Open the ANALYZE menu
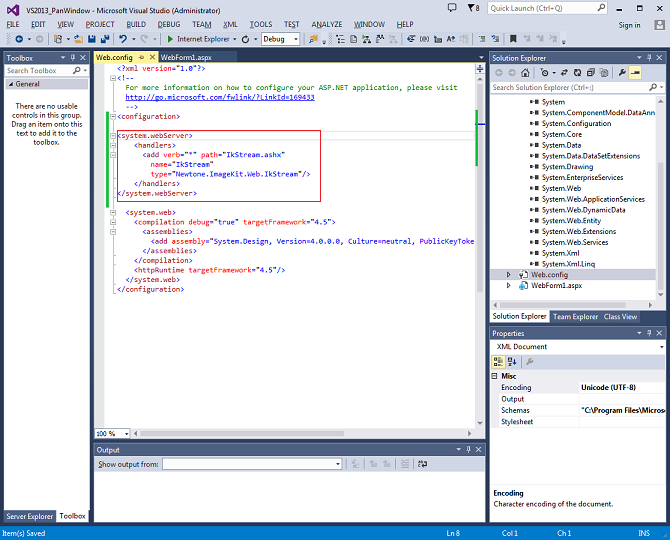This screenshot has width=670, height=540. (x=326, y=25)
